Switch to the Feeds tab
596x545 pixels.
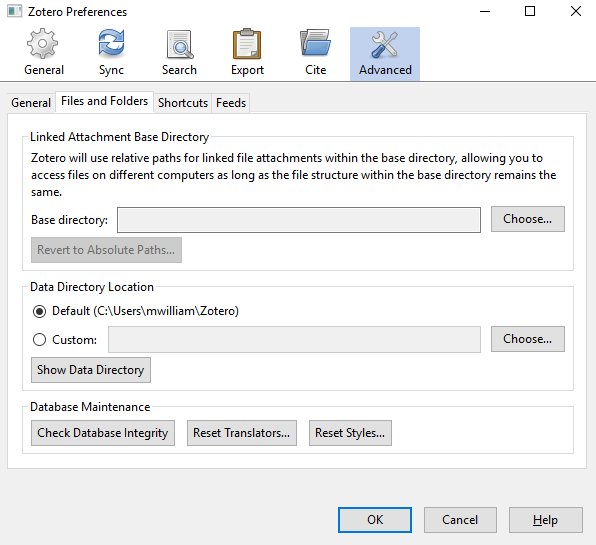coord(231,103)
